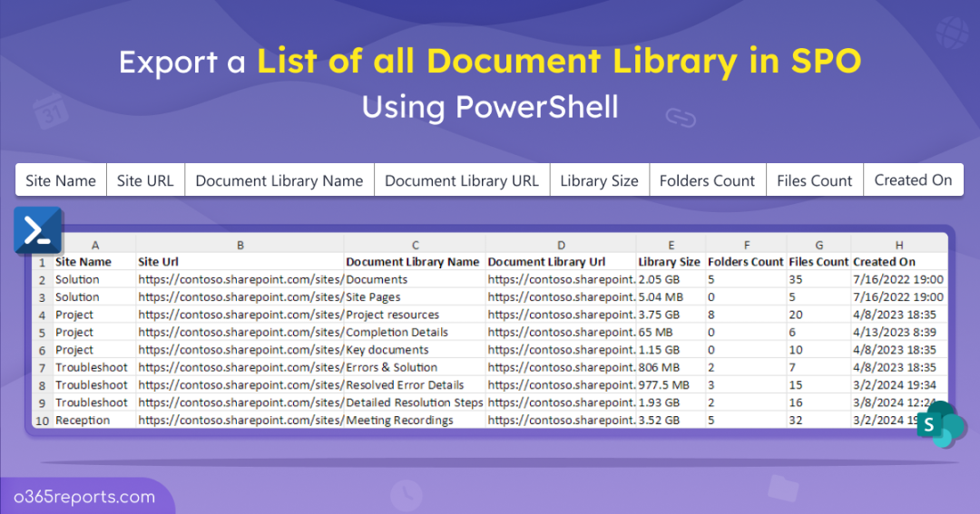The image size is (980, 514).
Task: Click the faint folder icon at bottom
Action: tap(781, 488)
